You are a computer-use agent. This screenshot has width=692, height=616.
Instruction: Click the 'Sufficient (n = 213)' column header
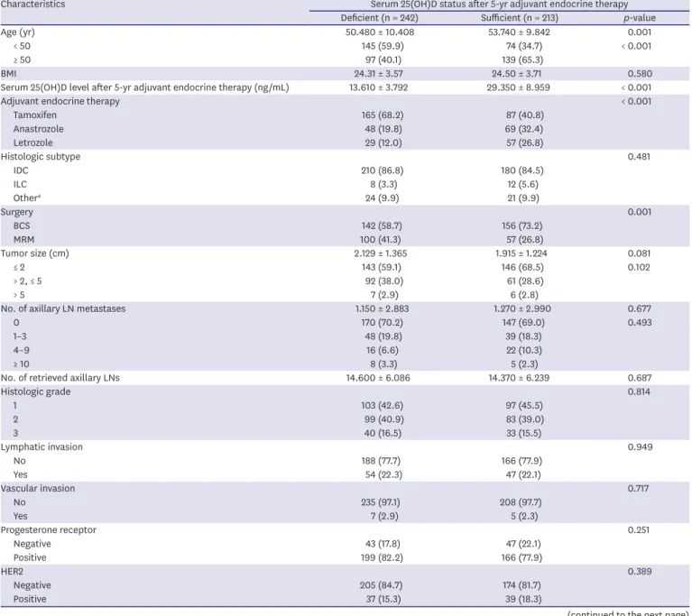coord(520,18)
